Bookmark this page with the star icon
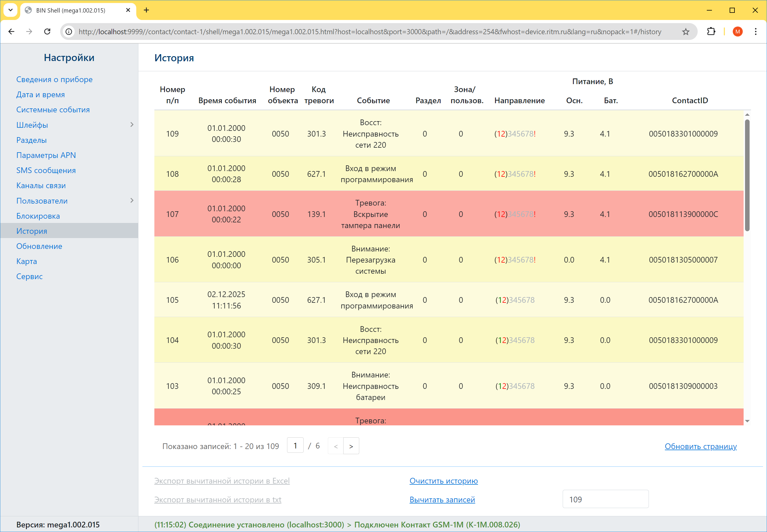 (x=686, y=32)
